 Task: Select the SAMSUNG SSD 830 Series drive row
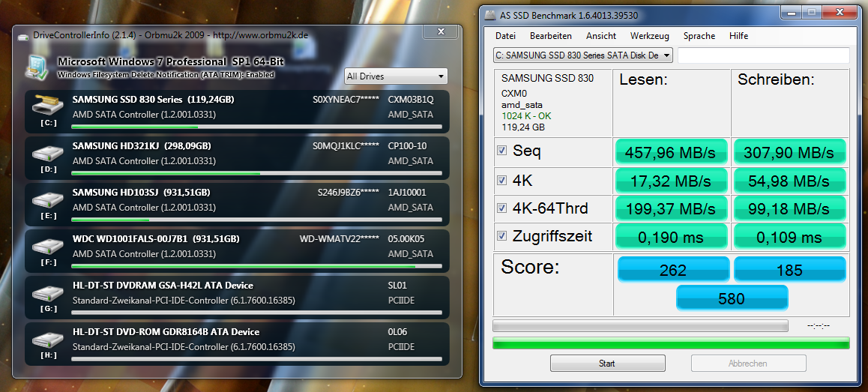(x=237, y=111)
